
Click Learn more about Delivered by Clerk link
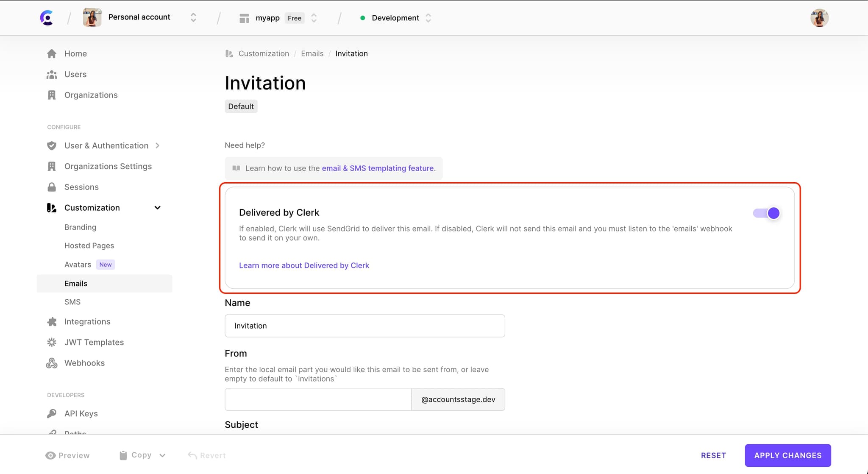[x=304, y=265]
